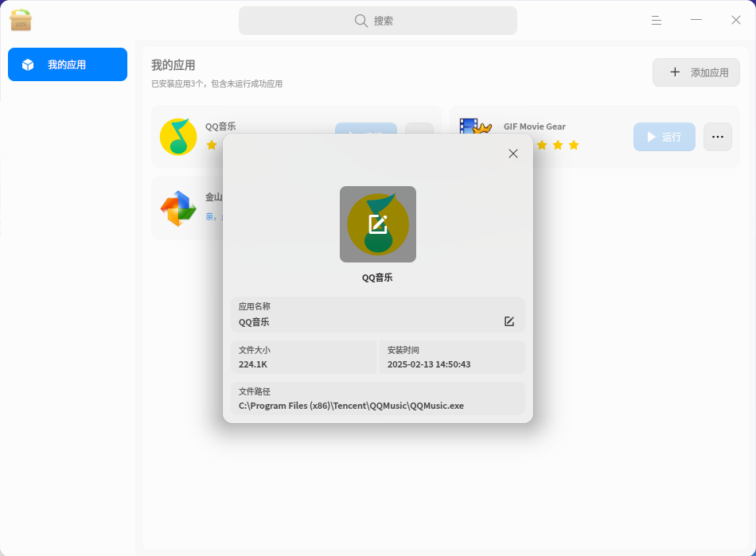The height and width of the screenshot is (556, 756).
Task: Open more options for GIF Movie Gear
Action: pyautogui.click(x=718, y=137)
